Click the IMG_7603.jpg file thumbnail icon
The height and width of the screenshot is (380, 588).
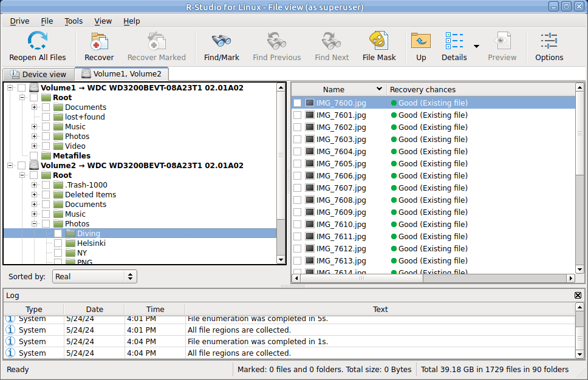click(310, 139)
